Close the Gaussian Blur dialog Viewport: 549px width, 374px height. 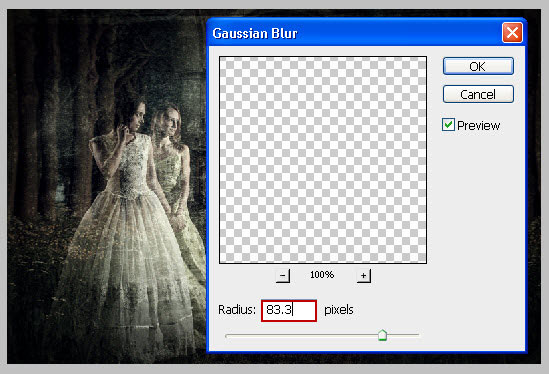512,33
